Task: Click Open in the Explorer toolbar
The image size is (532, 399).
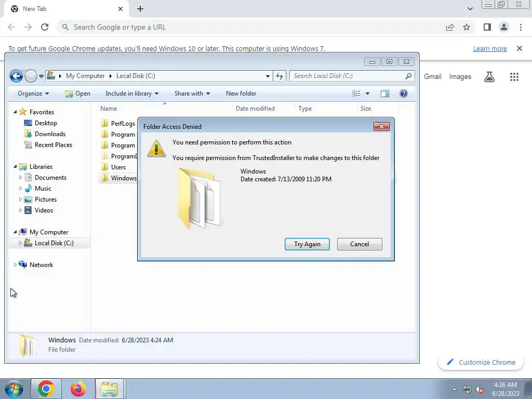Action: pyautogui.click(x=78, y=94)
